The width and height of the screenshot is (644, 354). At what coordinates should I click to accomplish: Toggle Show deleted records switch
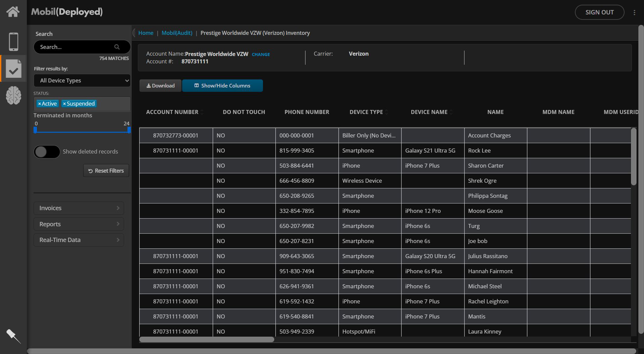pyautogui.click(x=47, y=152)
